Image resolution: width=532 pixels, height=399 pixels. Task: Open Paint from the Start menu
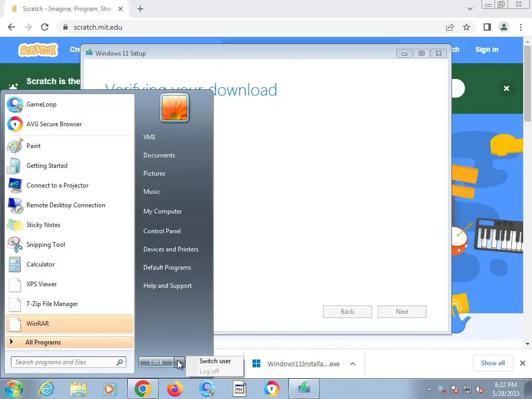point(70,146)
